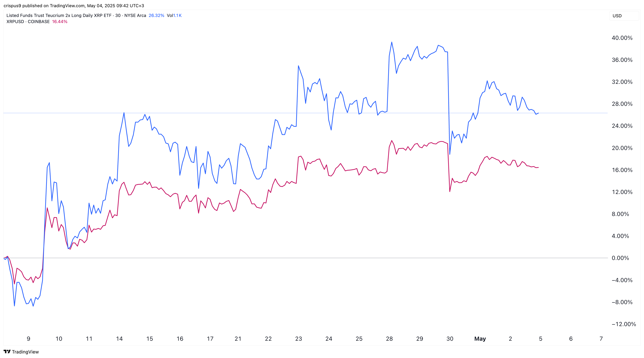This screenshot has width=644, height=358.
Task: Click the 0.00% label on the price scale
Action: 620,258
